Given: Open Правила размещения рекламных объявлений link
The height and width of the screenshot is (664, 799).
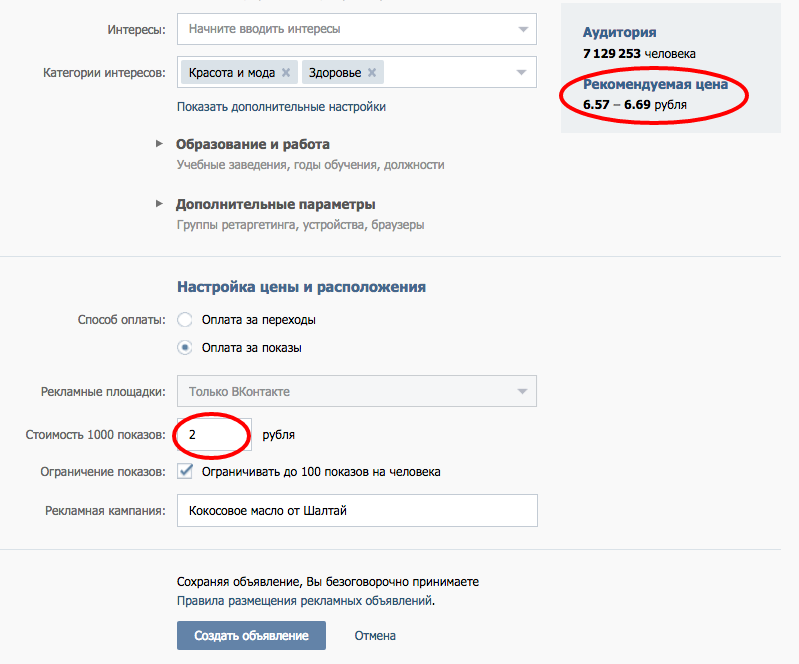Looking at the screenshot, I should [x=305, y=601].
